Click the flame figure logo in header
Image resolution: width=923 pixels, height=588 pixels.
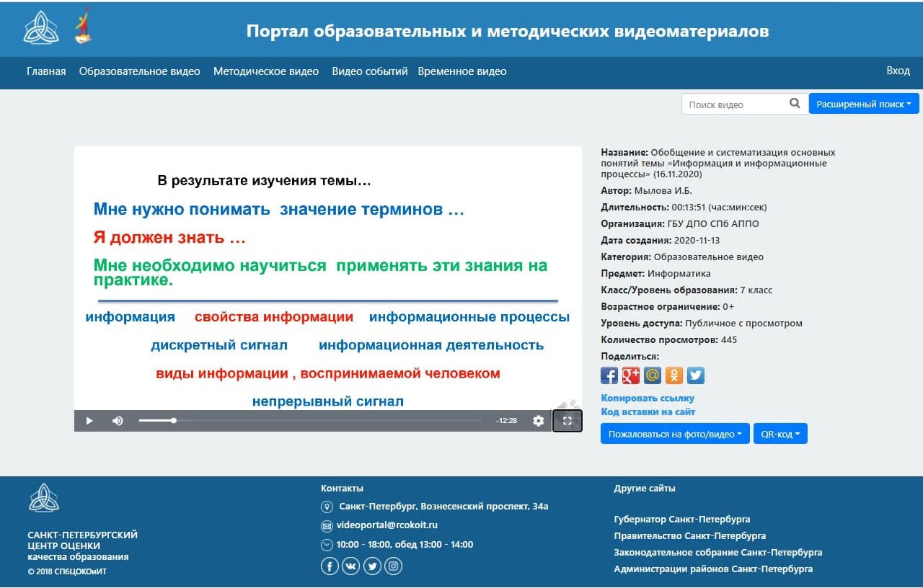[84, 27]
